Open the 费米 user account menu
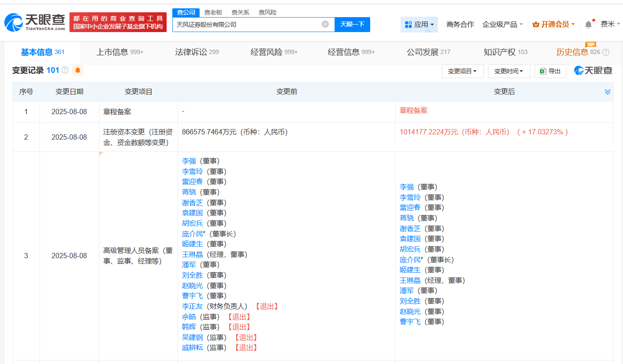Image resolution: width=623 pixels, height=364 pixels. 610,25
